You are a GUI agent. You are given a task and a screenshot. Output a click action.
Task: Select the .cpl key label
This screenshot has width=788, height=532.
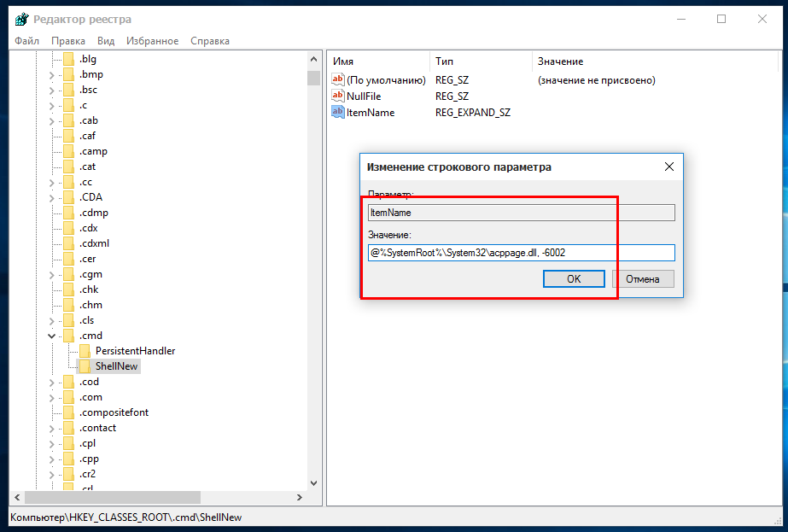pyautogui.click(x=87, y=443)
